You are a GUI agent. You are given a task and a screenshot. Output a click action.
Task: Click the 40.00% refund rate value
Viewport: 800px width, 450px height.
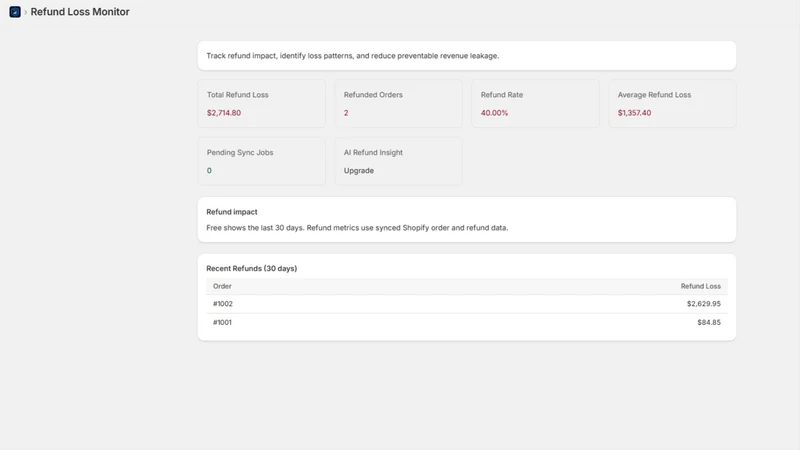[x=494, y=113]
